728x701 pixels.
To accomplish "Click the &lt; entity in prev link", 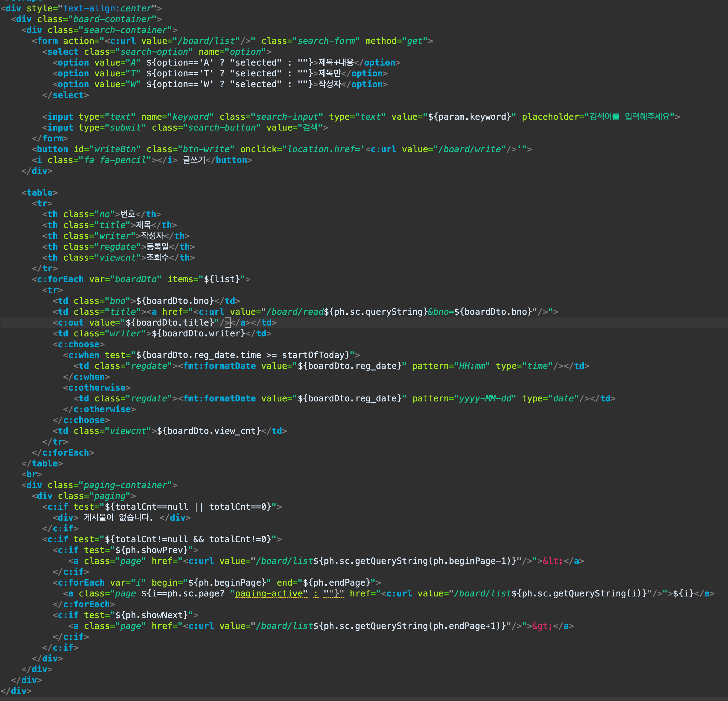I will [x=552, y=561].
